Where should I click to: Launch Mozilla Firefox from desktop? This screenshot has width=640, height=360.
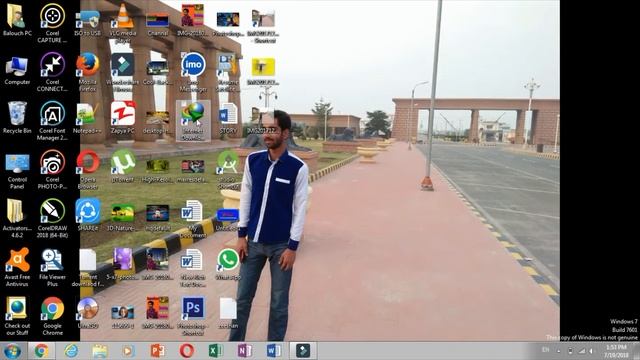(87, 72)
